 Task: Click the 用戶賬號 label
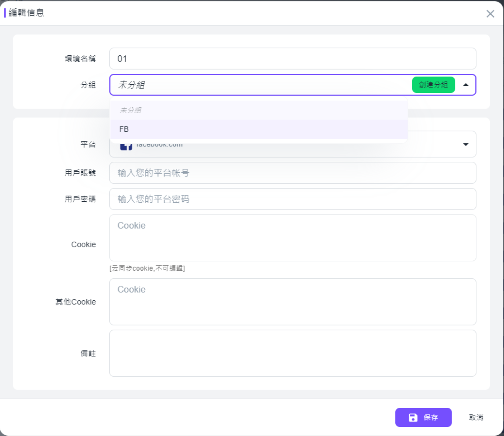point(80,173)
